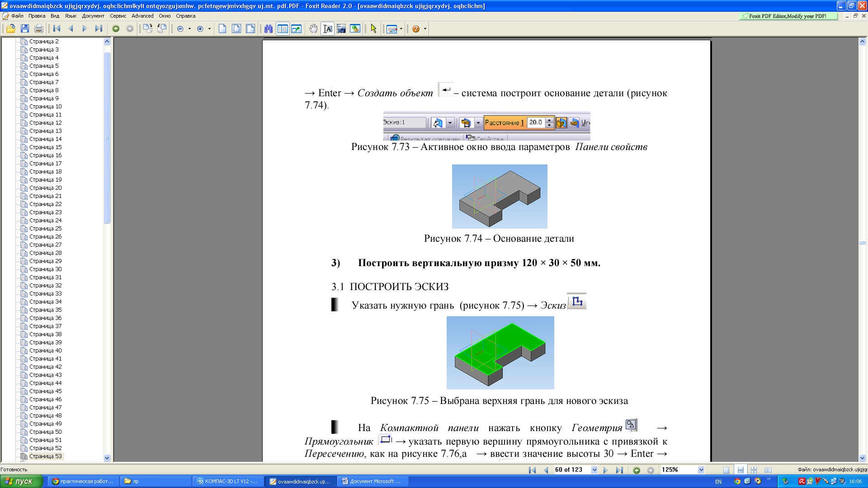
Task: Set Fit Width view icon
Action: [x=250, y=29]
